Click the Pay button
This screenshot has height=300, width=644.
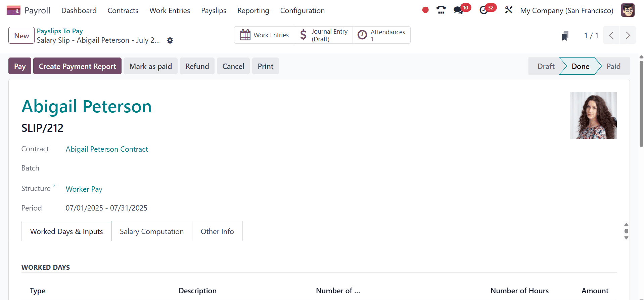20,66
